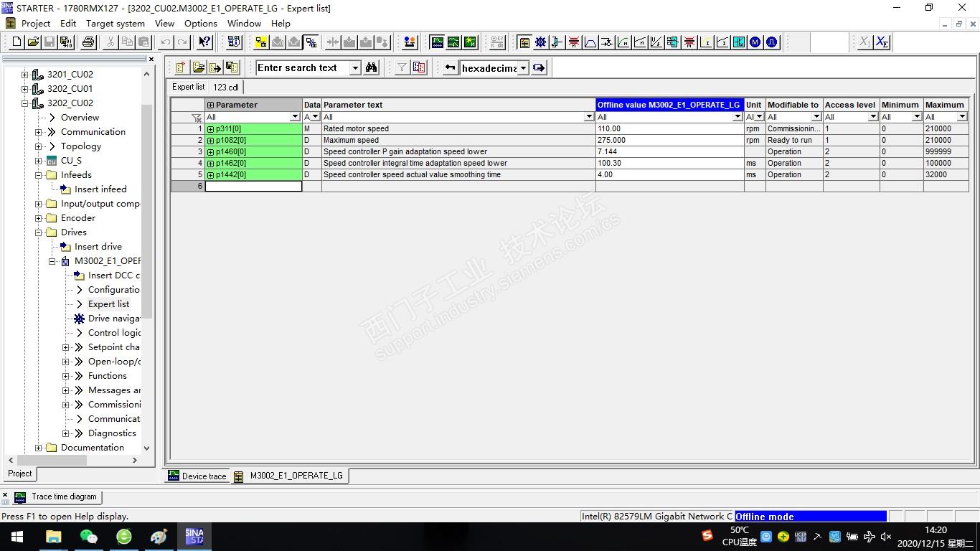Switch to the 123.cdl tab
Screen dimensions: 980x551
coord(226,87)
